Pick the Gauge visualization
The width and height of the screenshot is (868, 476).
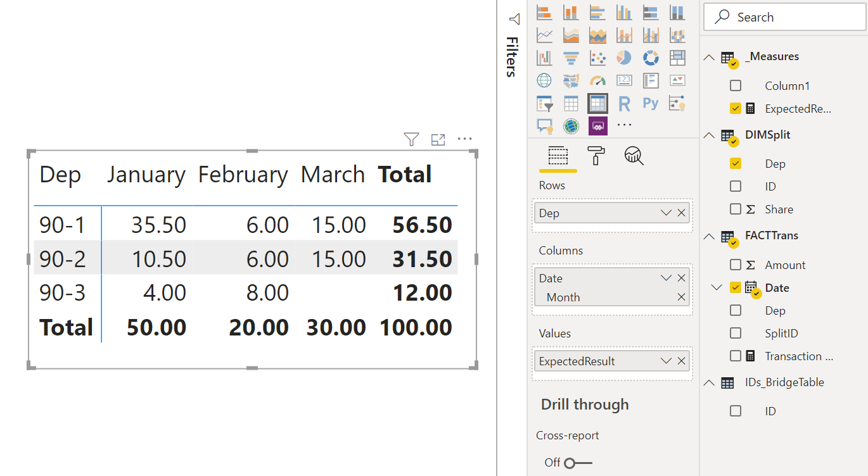click(x=597, y=80)
